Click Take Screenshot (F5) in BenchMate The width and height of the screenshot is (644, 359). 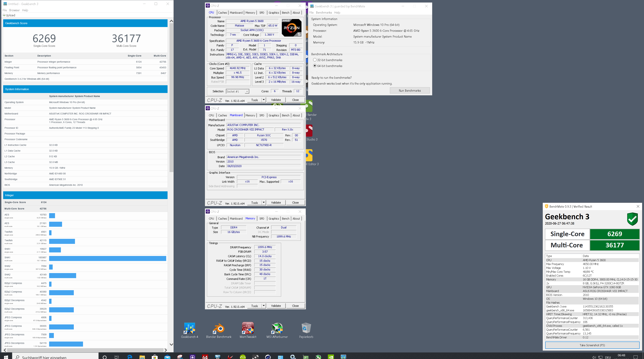[x=592, y=345]
